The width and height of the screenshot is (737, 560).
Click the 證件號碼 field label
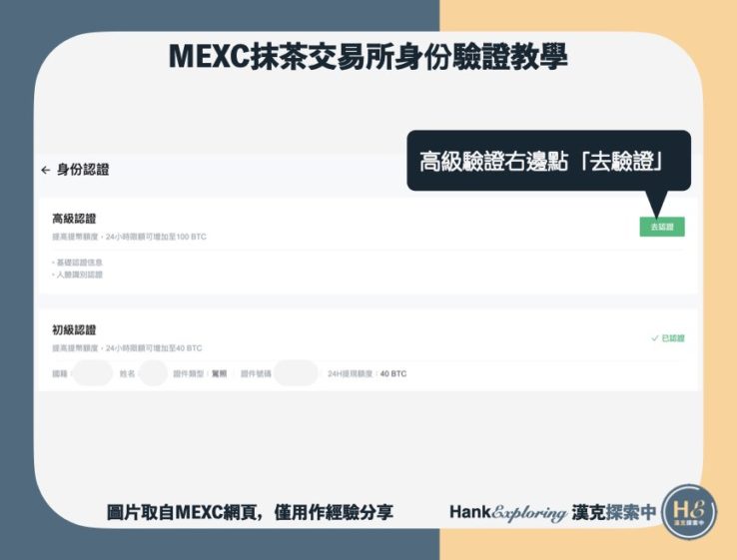[256, 374]
